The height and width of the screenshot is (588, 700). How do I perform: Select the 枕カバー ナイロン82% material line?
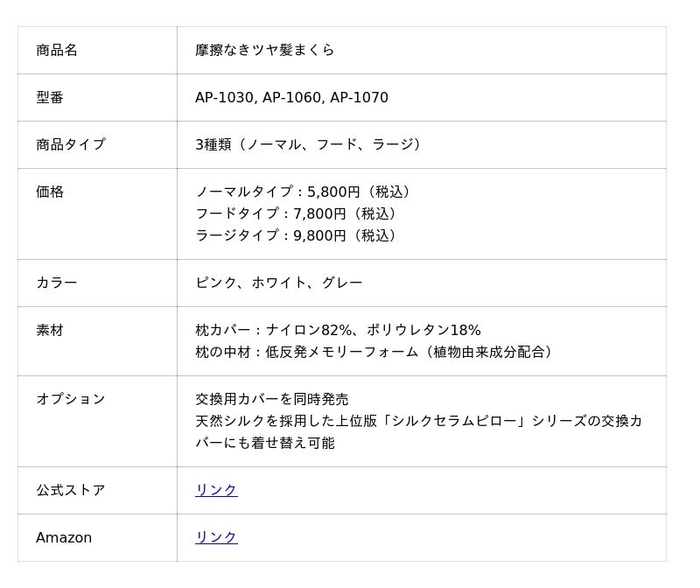tap(338, 330)
